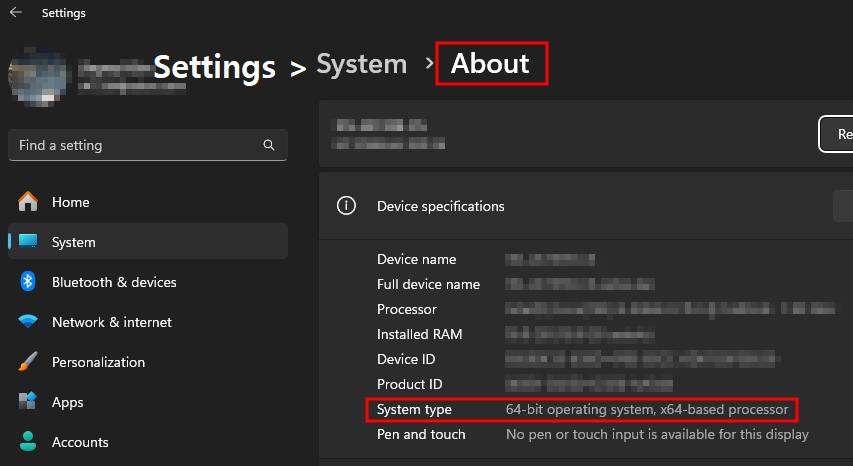
Task: Click the magnifier icon in the search box
Action: [x=269, y=145]
